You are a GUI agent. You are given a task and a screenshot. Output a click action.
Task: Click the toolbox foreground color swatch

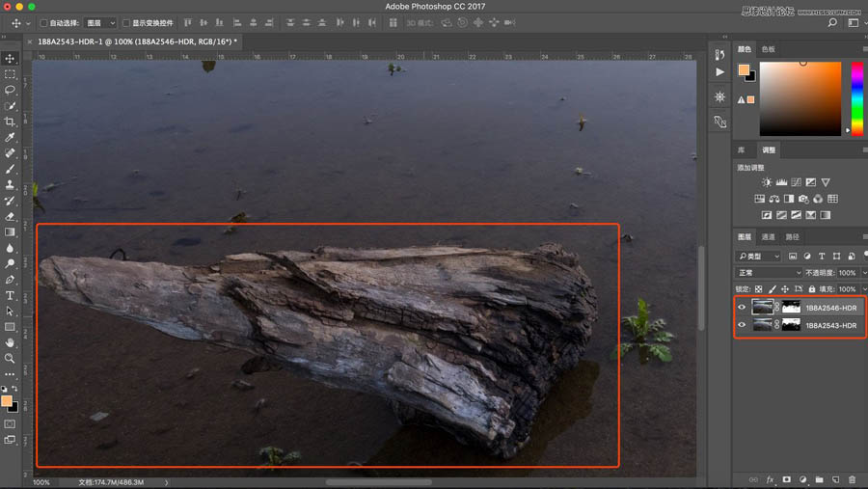(7, 401)
